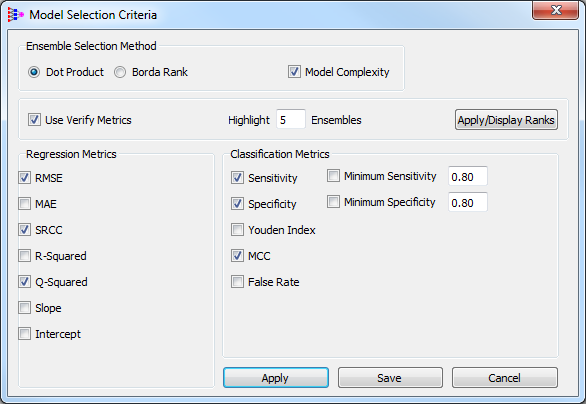Click the Classification Metrics group label

[x=280, y=154]
